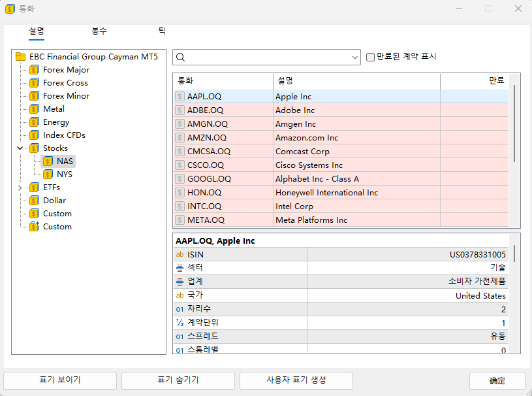Expand the ETFs tree group

[x=20, y=188]
